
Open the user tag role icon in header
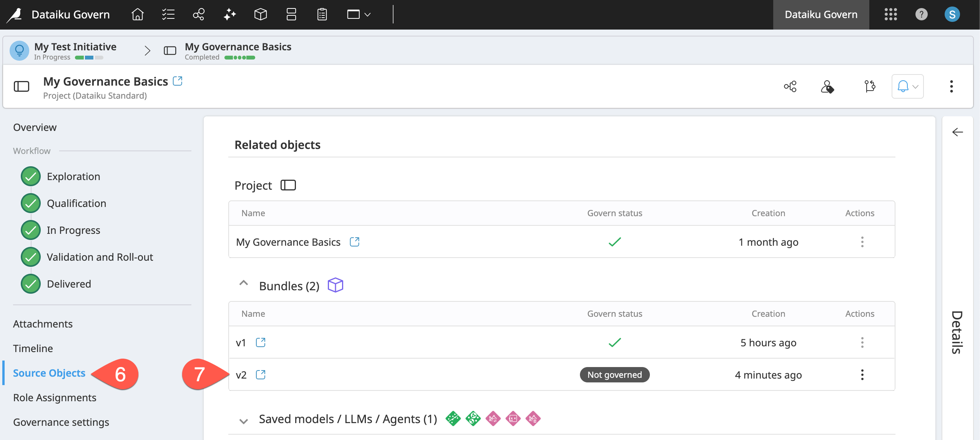coord(827,86)
